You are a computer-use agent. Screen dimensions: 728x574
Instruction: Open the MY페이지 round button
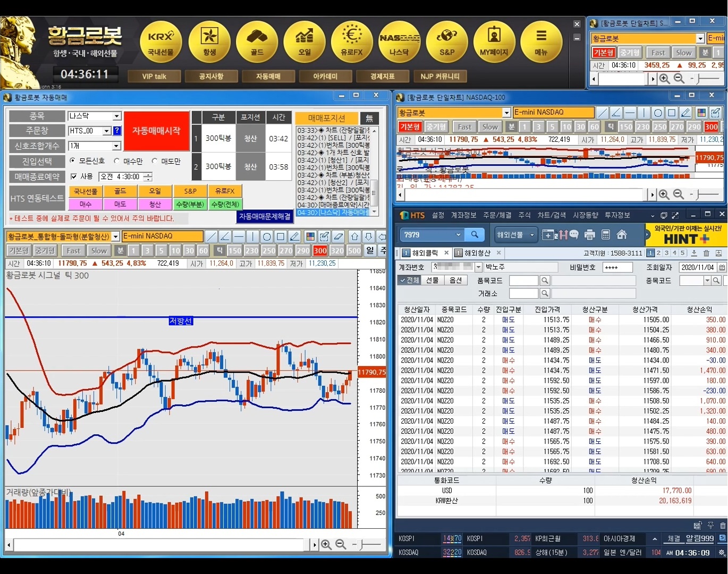pos(494,43)
